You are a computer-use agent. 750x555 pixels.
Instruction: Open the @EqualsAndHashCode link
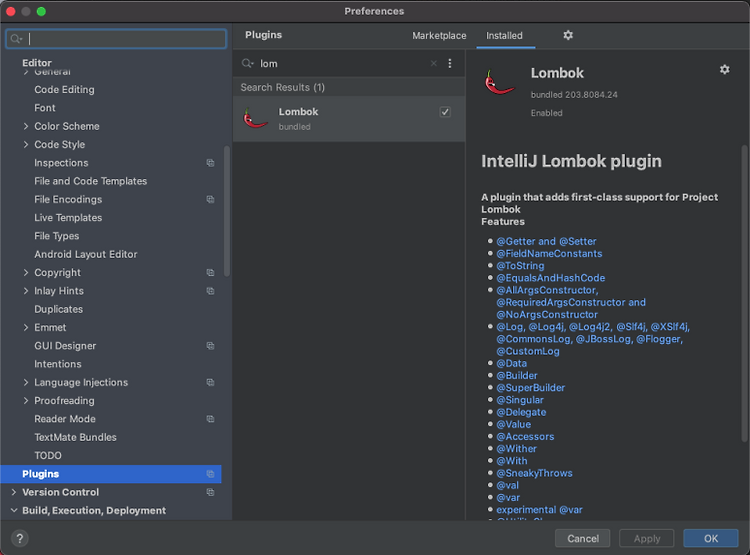click(551, 278)
